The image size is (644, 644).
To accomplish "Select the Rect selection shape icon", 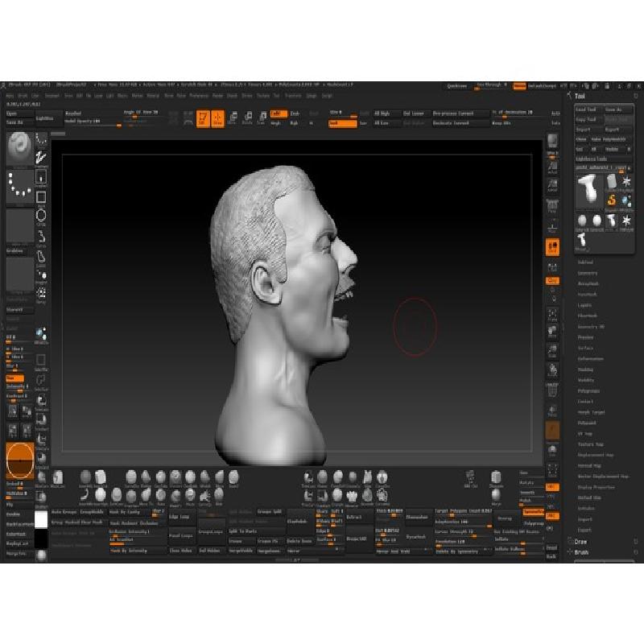I will [41, 198].
